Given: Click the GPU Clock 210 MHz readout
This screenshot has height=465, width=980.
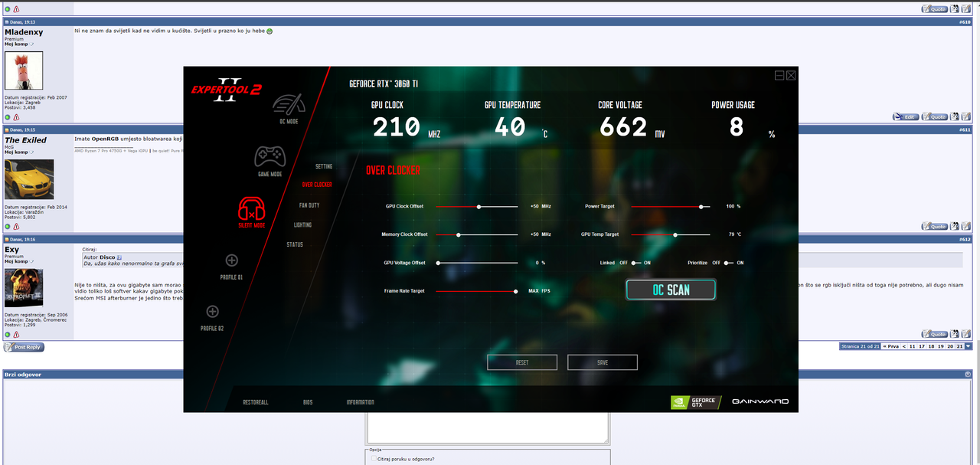Looking at the screenshot, I should tap(407, 126).
